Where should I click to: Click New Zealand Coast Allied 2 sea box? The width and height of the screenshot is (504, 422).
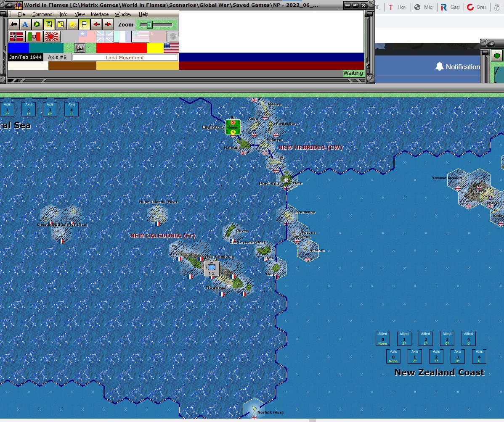426,338
